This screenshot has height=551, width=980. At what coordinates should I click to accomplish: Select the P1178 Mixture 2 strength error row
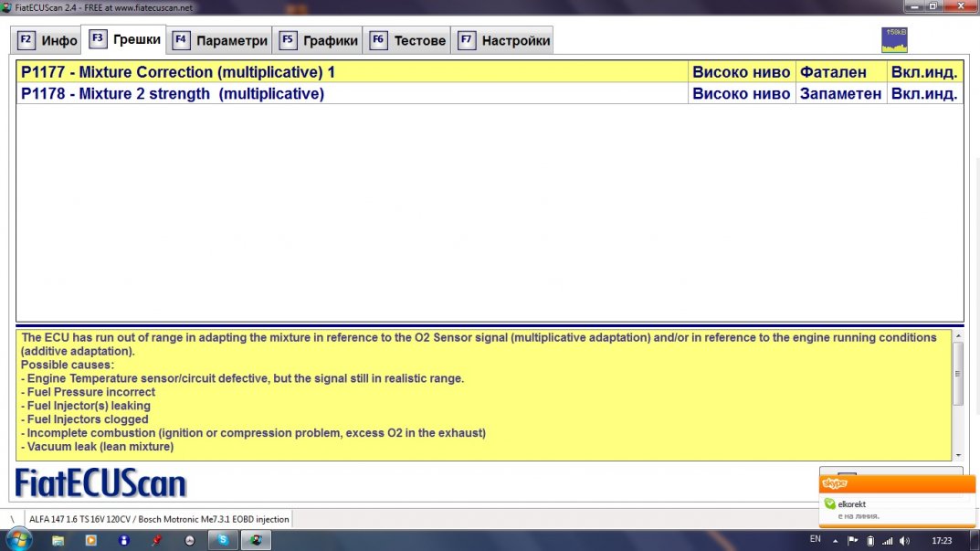(352, 93)
